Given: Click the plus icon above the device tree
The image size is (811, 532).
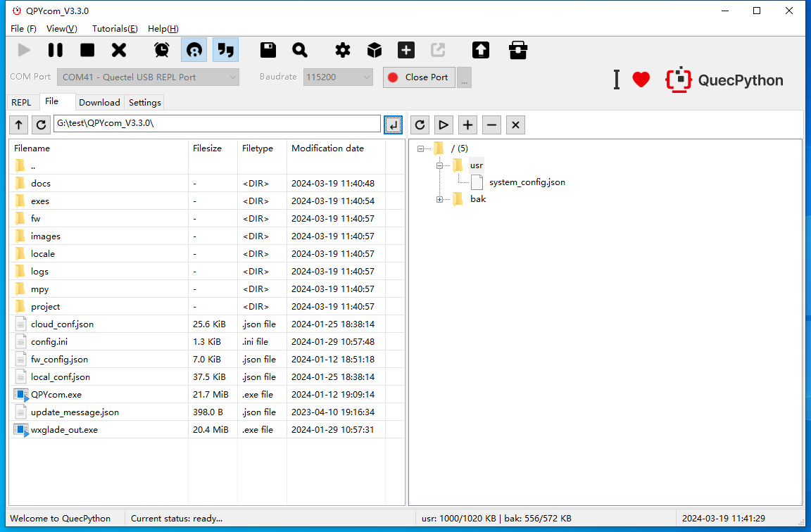Looking at the screenshot, I should point(467,125).
